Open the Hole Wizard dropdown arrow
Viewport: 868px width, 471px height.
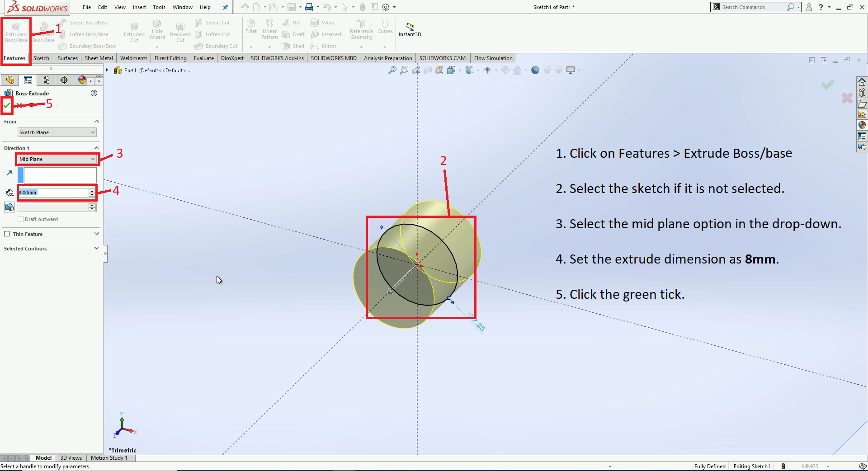[157, 47]
